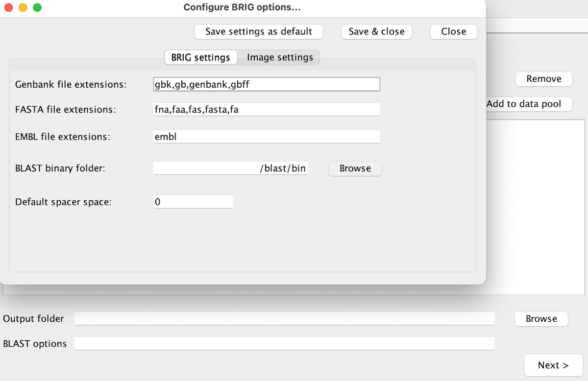Click the Default spacer space field

click(x=193, y=202)
